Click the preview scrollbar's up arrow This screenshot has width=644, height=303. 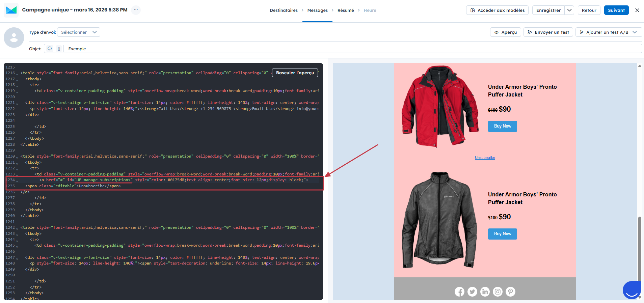[x=640, y=66]
